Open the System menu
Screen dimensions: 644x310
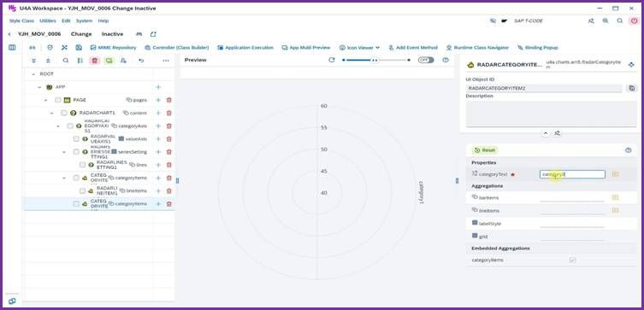(x=84, y=20)
